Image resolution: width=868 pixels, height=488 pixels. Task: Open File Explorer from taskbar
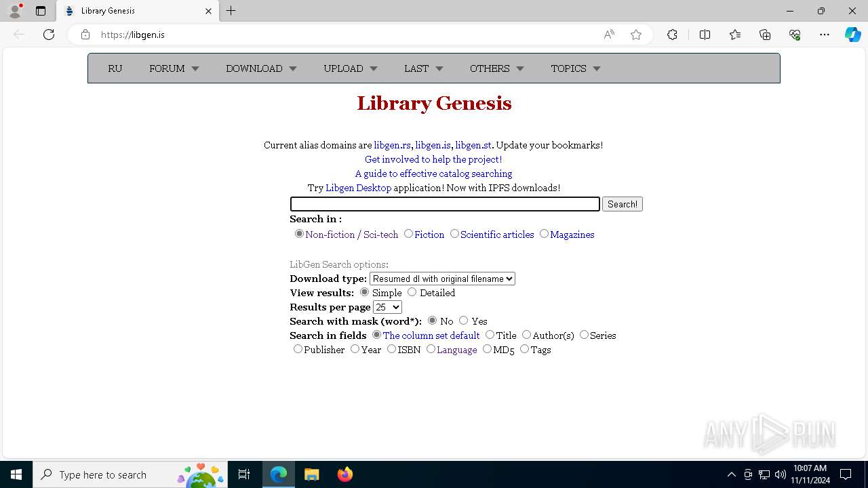[311, 474]
